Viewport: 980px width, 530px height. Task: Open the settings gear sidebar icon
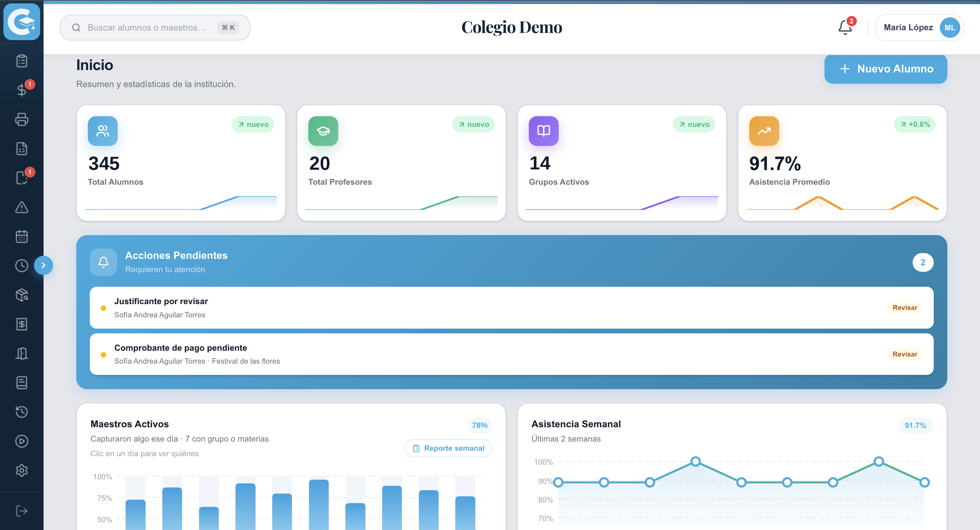point(22,471)
